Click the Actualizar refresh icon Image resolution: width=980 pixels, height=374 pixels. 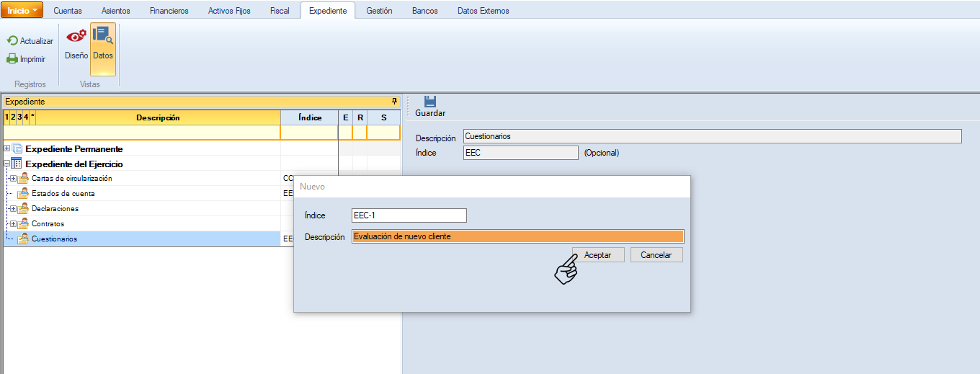pyautogui.click(x=12, y=41)
